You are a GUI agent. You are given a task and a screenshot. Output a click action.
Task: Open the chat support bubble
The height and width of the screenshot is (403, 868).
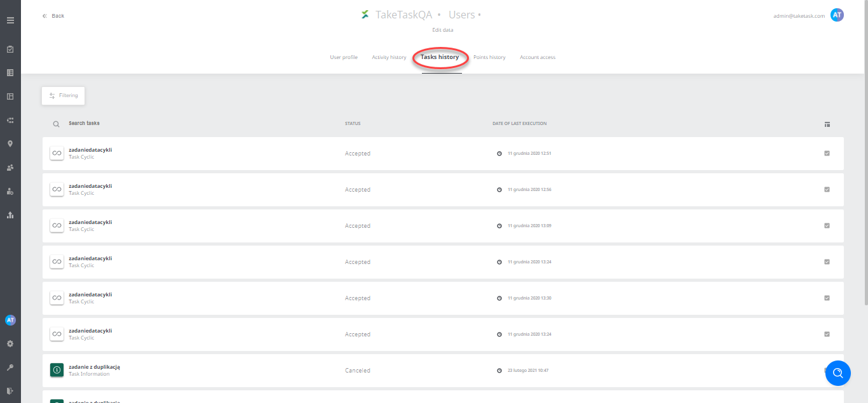pyautogui.click(x=837, y=373)
